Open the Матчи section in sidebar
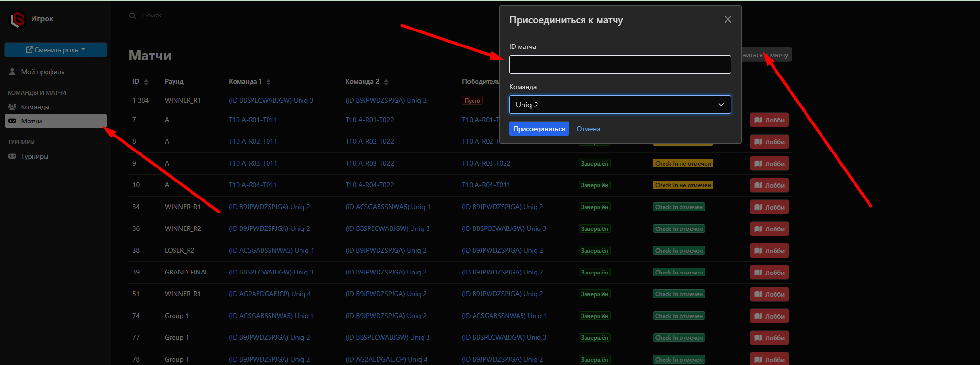980x365 pixels. [x=32, y=121]
